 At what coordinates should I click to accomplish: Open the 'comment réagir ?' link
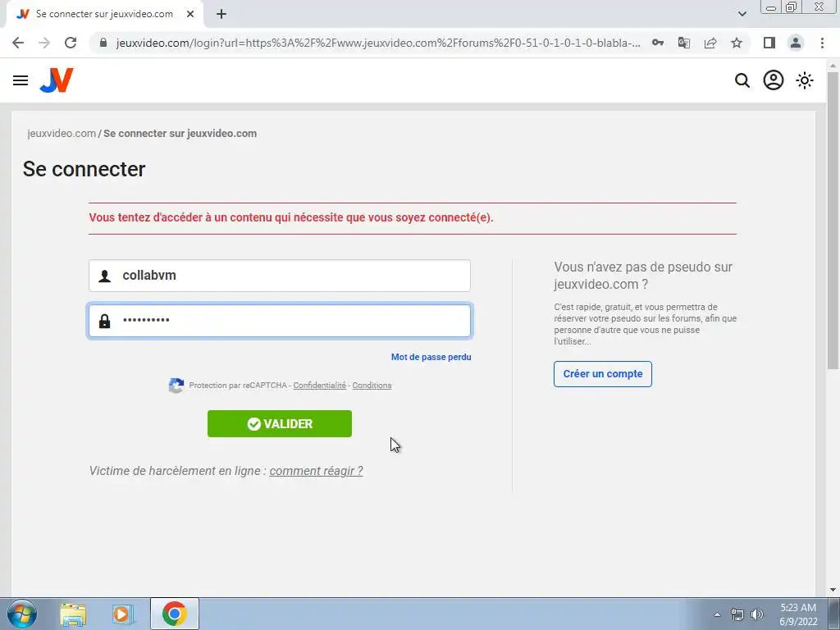pyautogui.click(x=316, y=471)
